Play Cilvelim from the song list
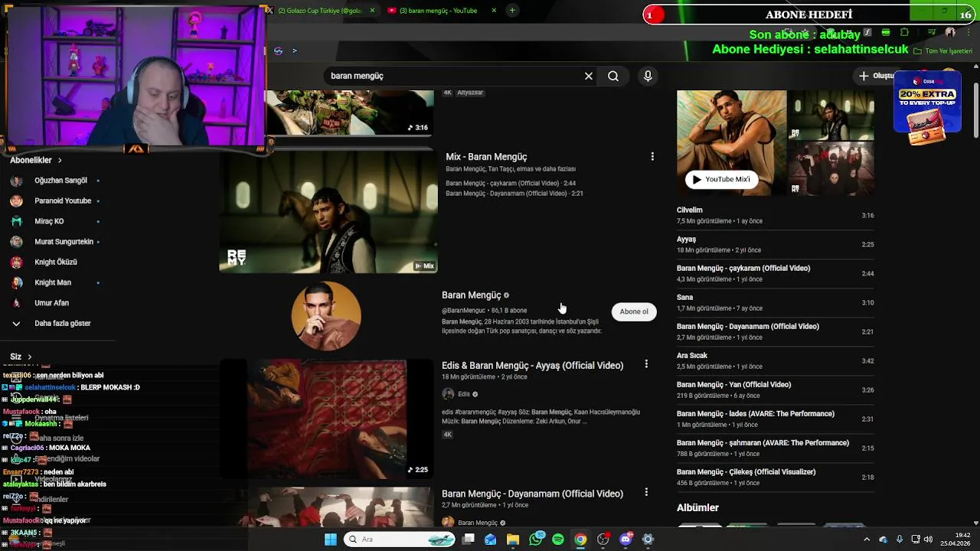980x551 pixels. [775, 215]
